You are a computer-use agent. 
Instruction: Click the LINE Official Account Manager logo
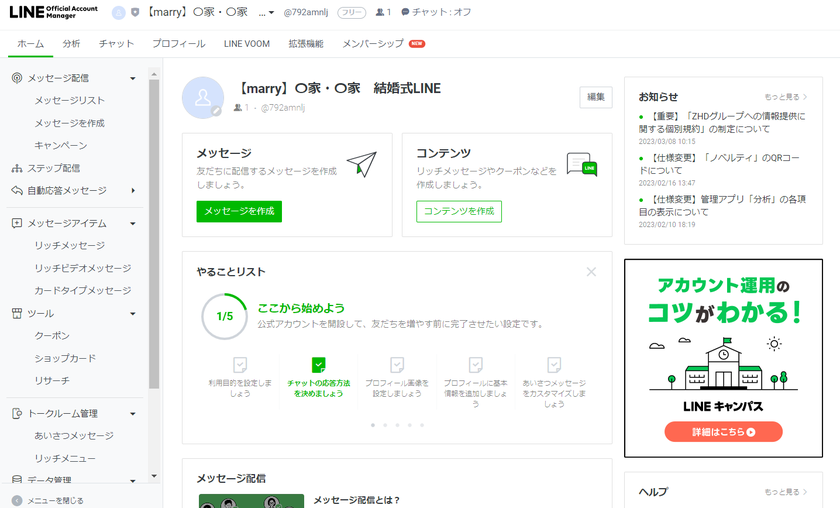53,12
